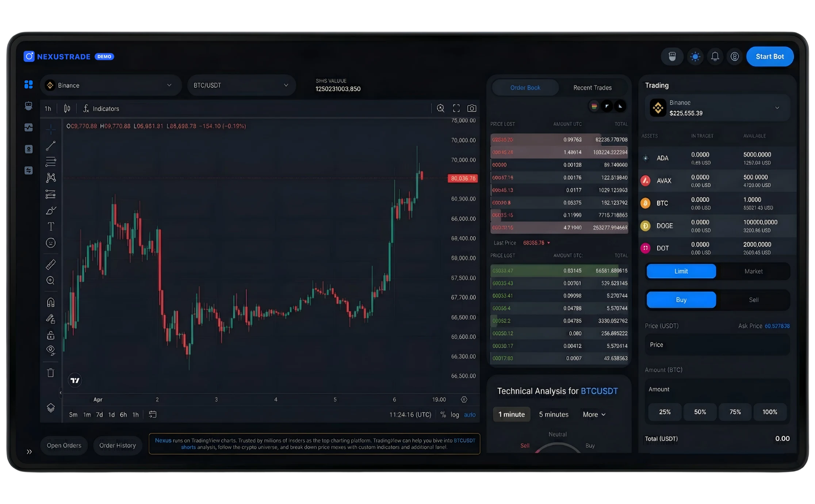
Task: Open the notifications bell
Action: point(715,57)
